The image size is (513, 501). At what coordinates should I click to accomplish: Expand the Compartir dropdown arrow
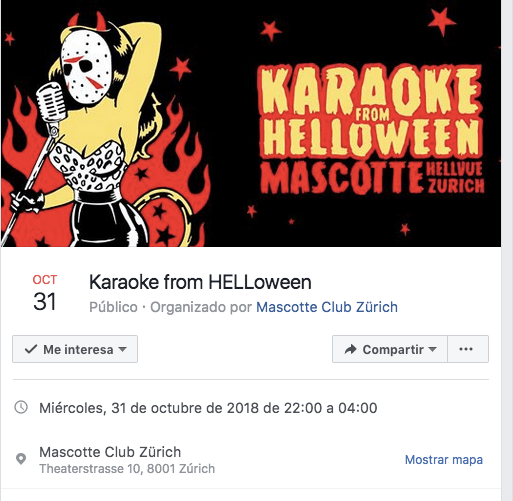pyautogui.click(x=432, y=349)
